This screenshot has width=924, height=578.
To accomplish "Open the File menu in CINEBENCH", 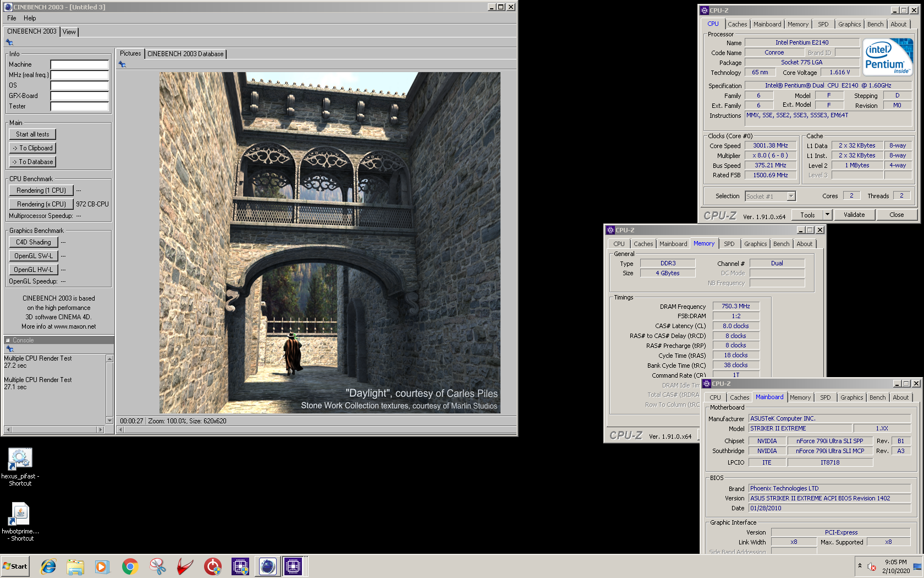I will (12, 18).
